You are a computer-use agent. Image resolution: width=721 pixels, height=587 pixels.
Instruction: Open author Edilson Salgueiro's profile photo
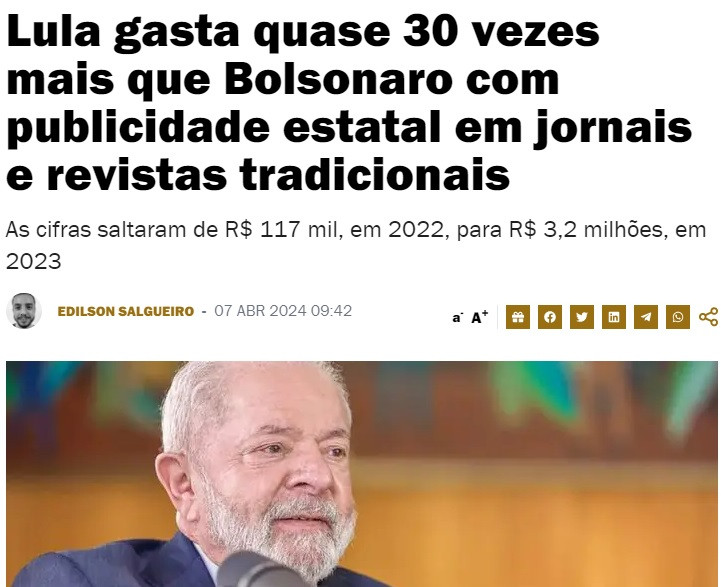coord(24,311)
